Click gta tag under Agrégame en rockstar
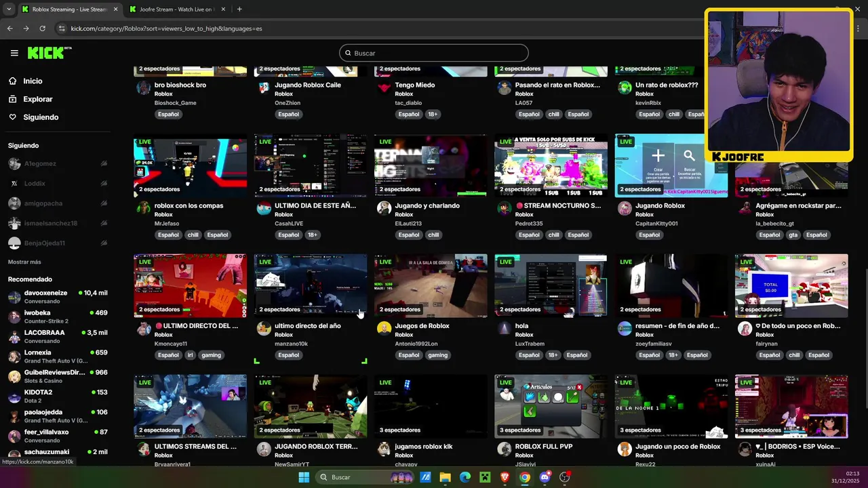Screen dimensions: 868x488 tap(793, 235)
